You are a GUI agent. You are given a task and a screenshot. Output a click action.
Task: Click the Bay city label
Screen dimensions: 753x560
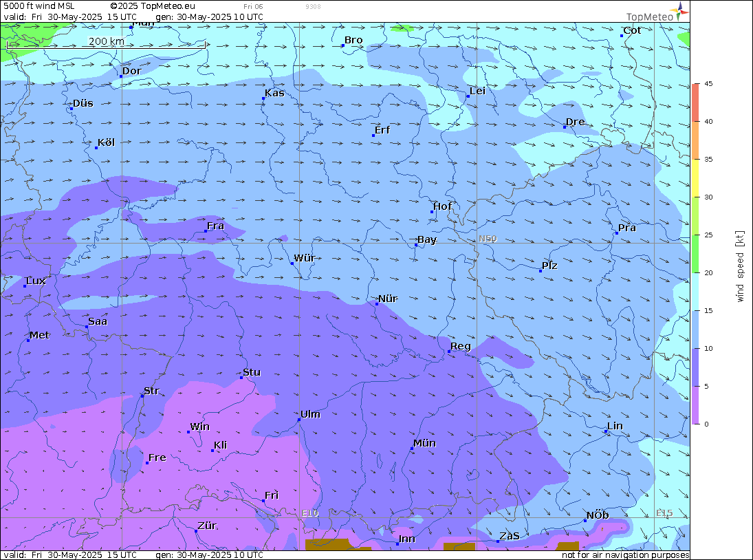coord(427,239)
